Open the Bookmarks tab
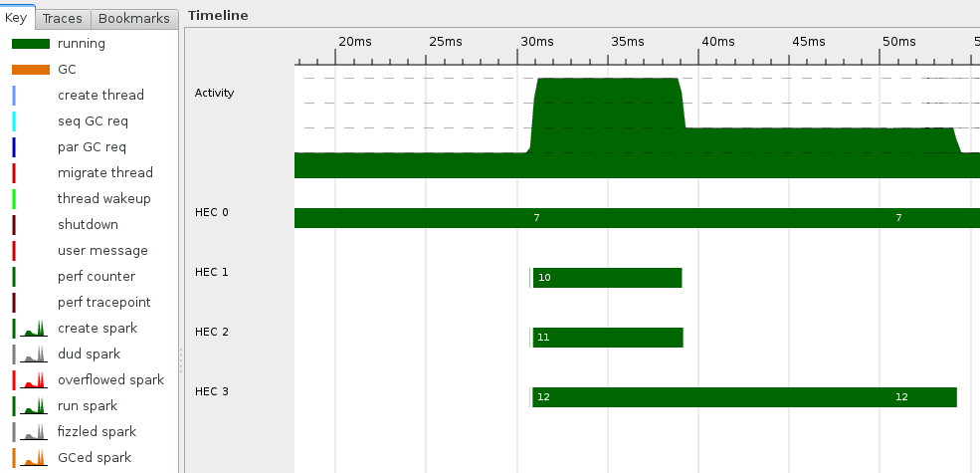This screenshot has width=980, height=473. (134, 18)
